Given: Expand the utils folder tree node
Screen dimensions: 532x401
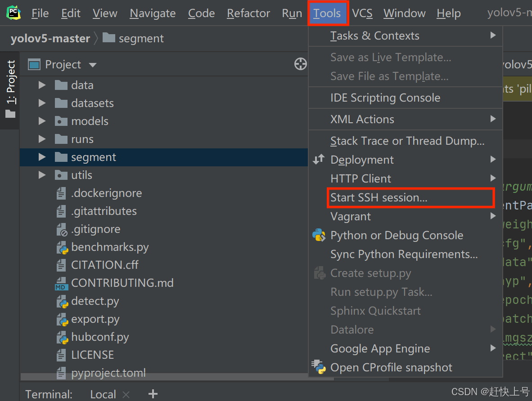Looking at the screenshot, I should coord(42,175).
